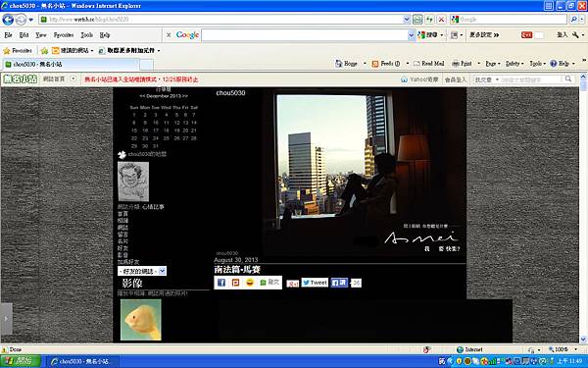Expand the address bar history dropdown
This screenshot has width=588, height=368.
point(407,20)
